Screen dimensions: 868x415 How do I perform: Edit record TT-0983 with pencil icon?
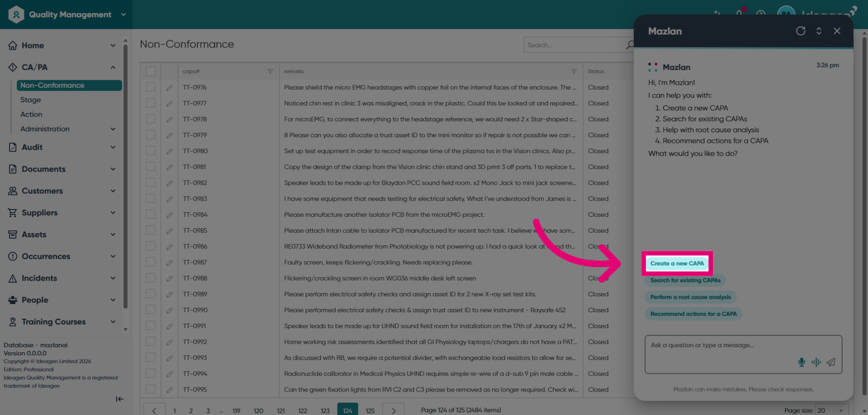(170, 199)
